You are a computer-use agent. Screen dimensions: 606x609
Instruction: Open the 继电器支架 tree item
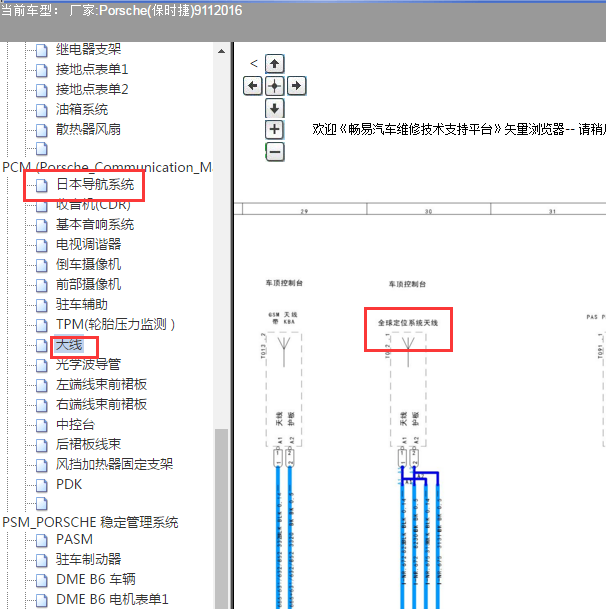[88, 49]
